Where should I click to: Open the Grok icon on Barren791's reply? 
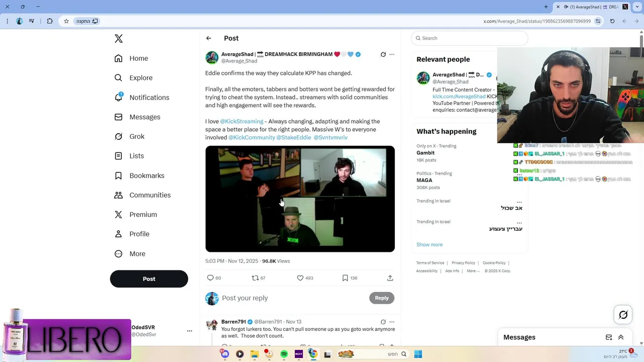[x=383, y=322]
